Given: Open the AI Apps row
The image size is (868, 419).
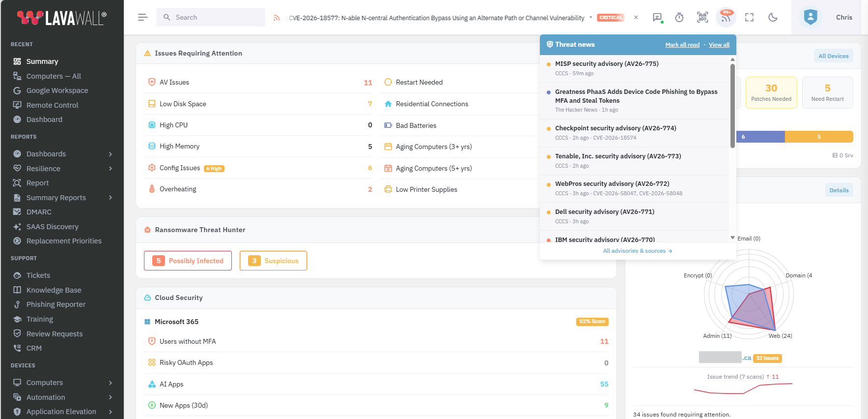Looking at the screenshot, I should coord(376,384).
